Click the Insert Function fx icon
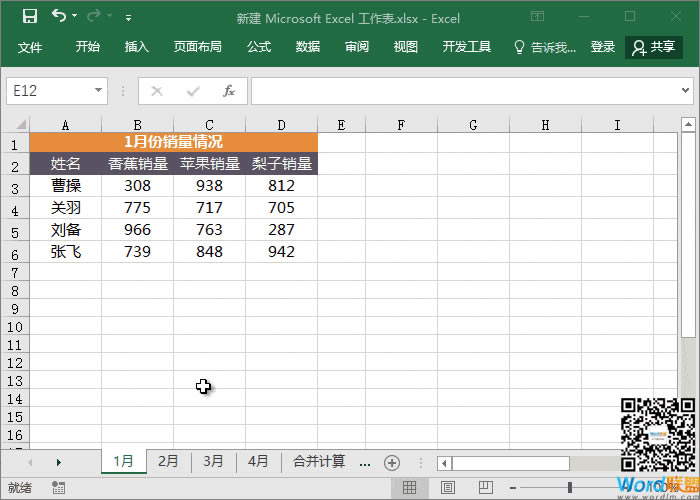Screen dimensions: 700x500 pyautogui.click(x=228, y=91)
